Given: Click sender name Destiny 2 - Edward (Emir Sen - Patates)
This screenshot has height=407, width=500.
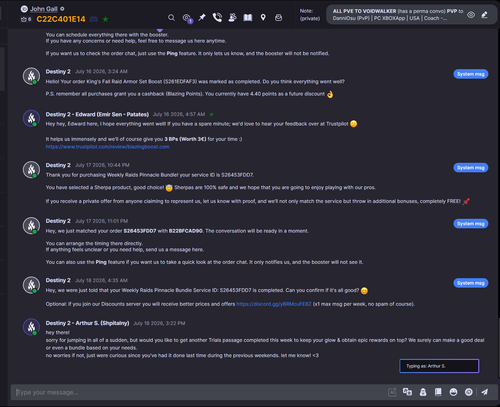Looking at the screenshot, I should click(97, 114).
